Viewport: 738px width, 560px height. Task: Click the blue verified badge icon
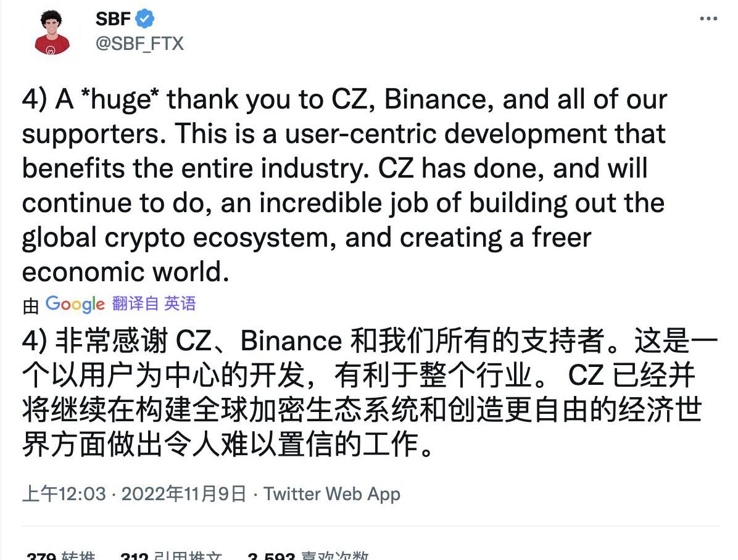144,19
